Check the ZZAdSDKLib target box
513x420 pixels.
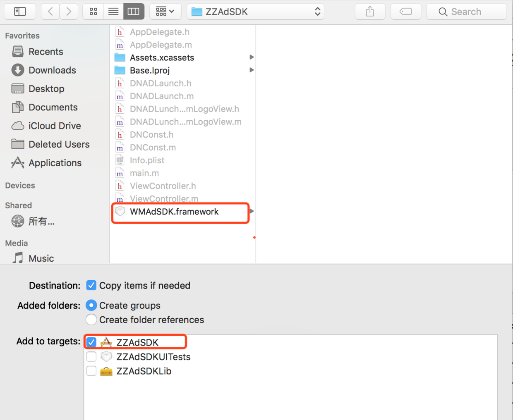tap(91, 371)
